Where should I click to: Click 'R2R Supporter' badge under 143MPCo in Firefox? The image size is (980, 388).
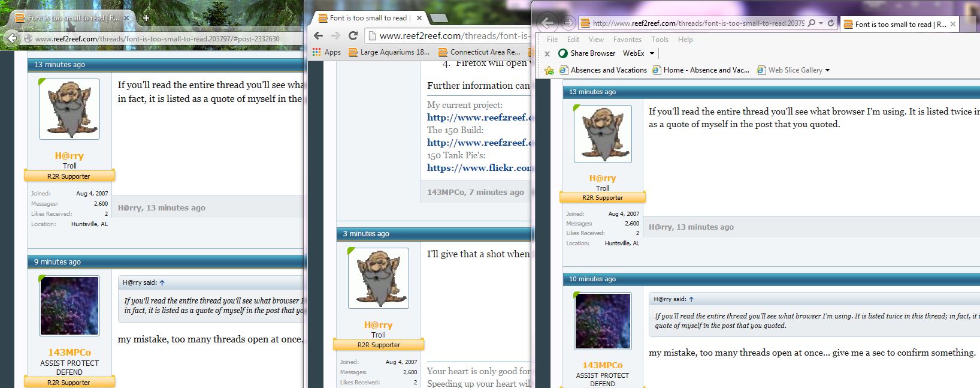pyautogui.click(x=69, y=382)
